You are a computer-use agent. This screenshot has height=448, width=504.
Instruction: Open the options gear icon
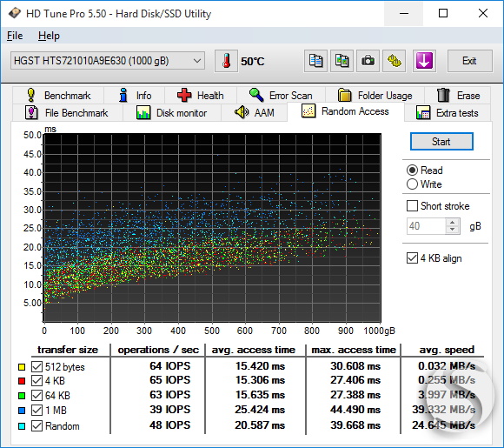tap(394, 61)
